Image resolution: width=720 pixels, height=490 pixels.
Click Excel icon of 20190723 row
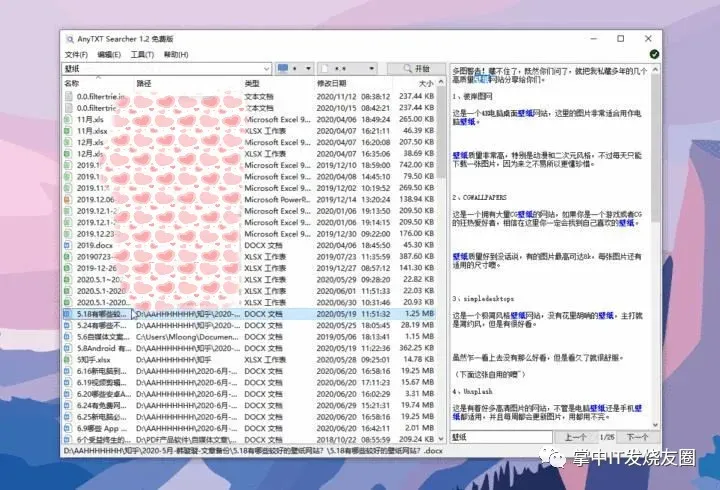click(68, 257)
